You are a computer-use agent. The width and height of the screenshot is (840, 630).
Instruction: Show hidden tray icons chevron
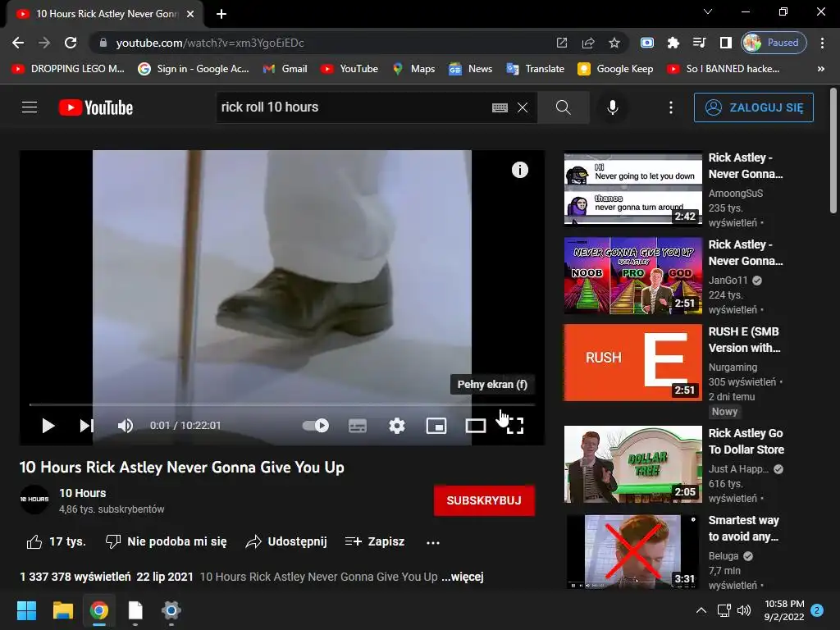[x=701, y=610]
